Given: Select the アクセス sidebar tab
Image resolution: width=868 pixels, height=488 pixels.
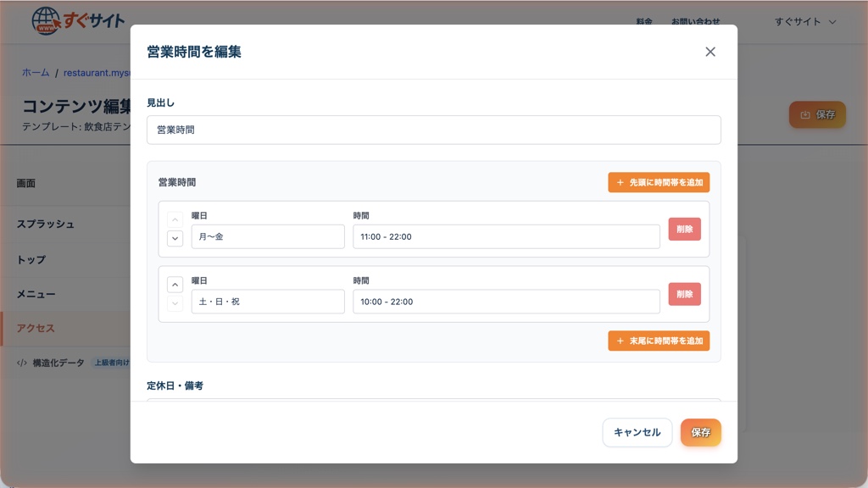Looking at the screenshot, I should [36, 328].
